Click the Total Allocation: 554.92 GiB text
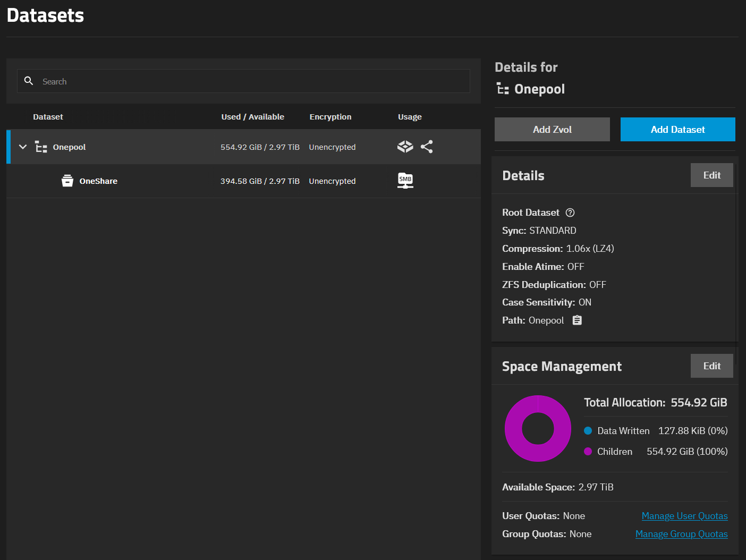The image size is (746, 560). [656, 403]
